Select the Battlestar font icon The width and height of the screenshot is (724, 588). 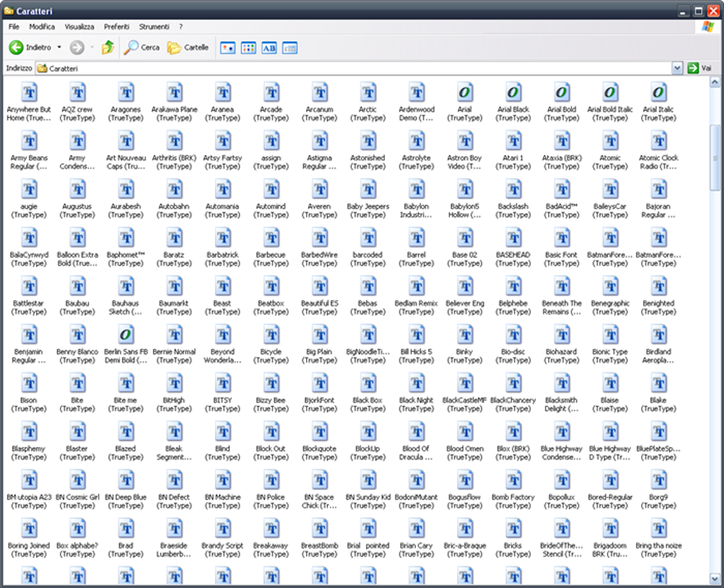28,286
